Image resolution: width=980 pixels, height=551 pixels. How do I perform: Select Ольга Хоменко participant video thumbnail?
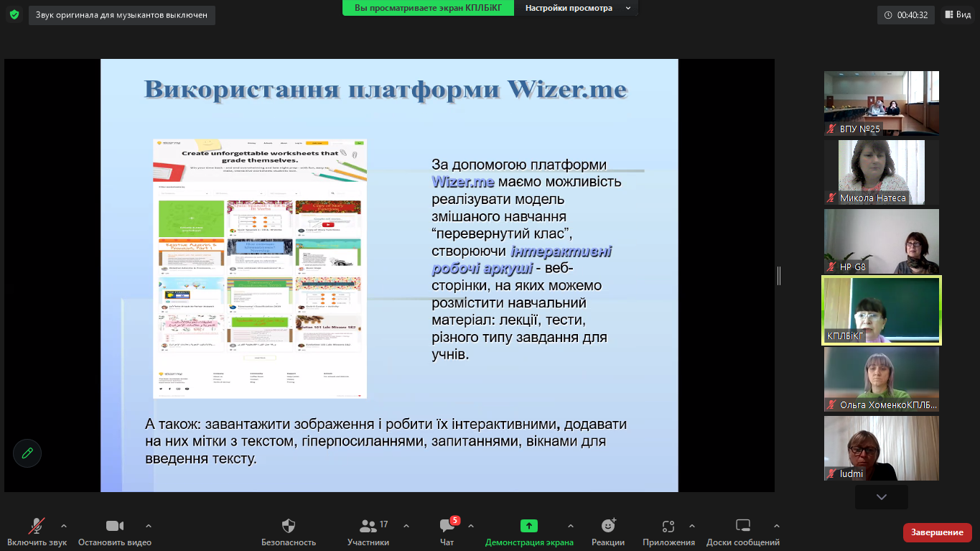(x=882, y=379)
